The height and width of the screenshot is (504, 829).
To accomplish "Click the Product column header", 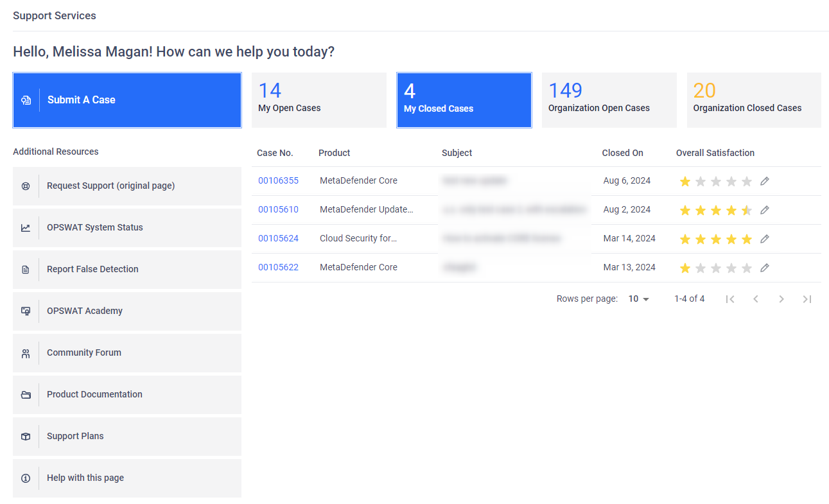I will 335,153.
